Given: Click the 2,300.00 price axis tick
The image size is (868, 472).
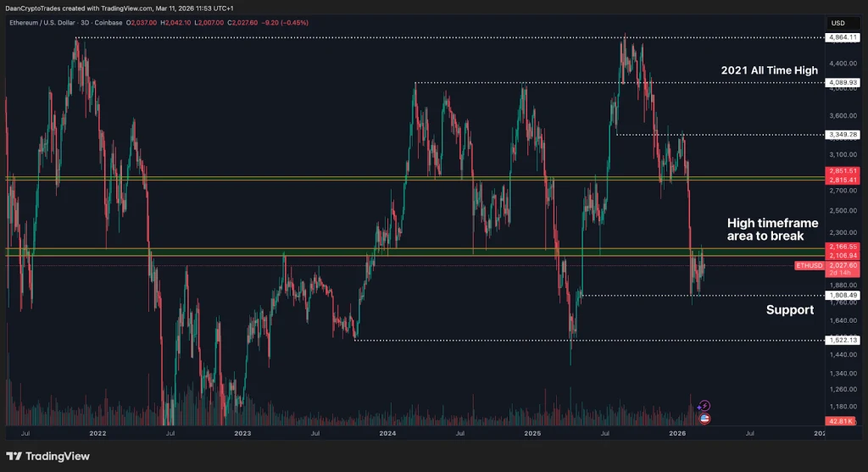Looking at the screenshot, I should [x=843, y=233].
